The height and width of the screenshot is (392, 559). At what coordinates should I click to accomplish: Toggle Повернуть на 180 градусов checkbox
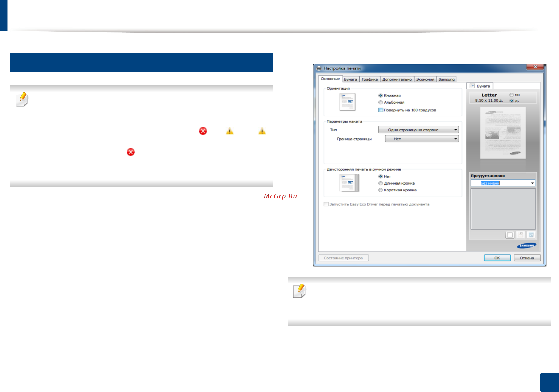381,110
